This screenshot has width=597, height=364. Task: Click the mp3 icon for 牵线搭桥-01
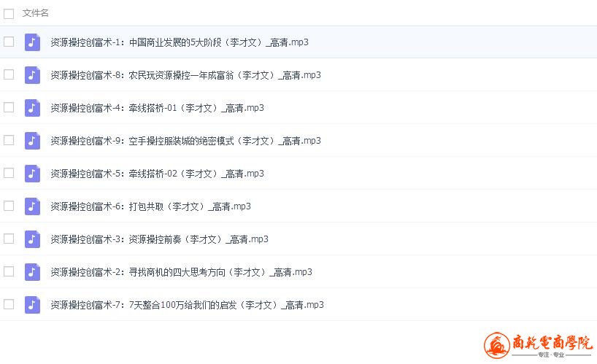coord(32,107)
